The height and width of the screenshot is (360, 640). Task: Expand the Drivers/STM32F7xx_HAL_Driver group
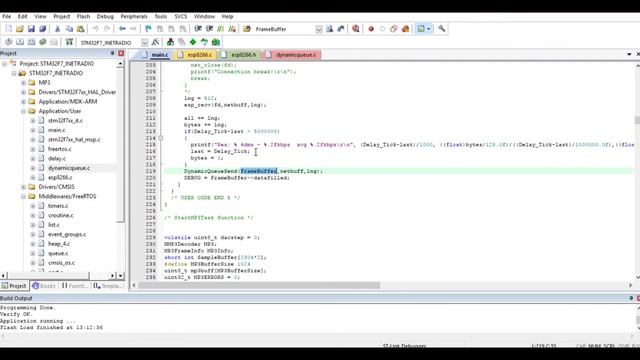coord(23,92)
